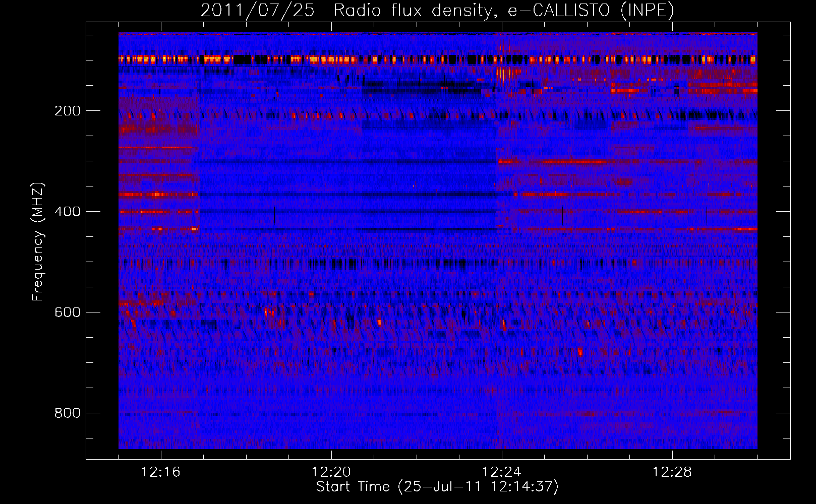Click the 800 frequency tick label

click(x=67, y=413)
